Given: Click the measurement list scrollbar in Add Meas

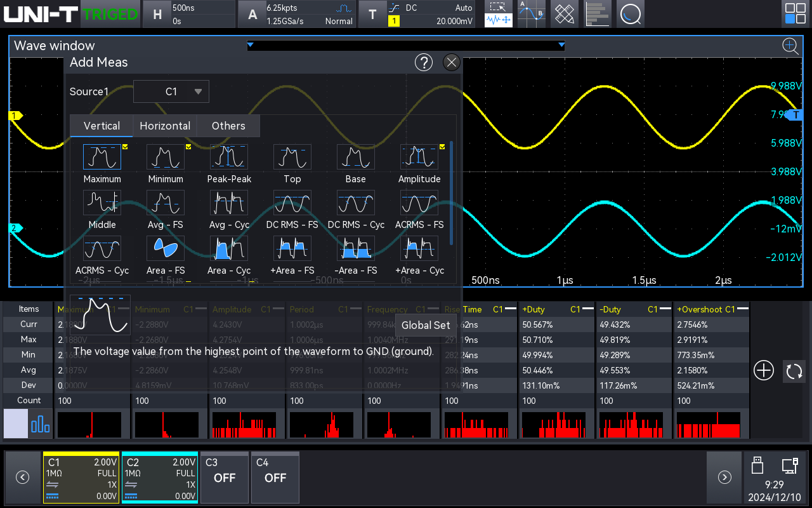Looking at the screenshot, I should tap(452, 192).
